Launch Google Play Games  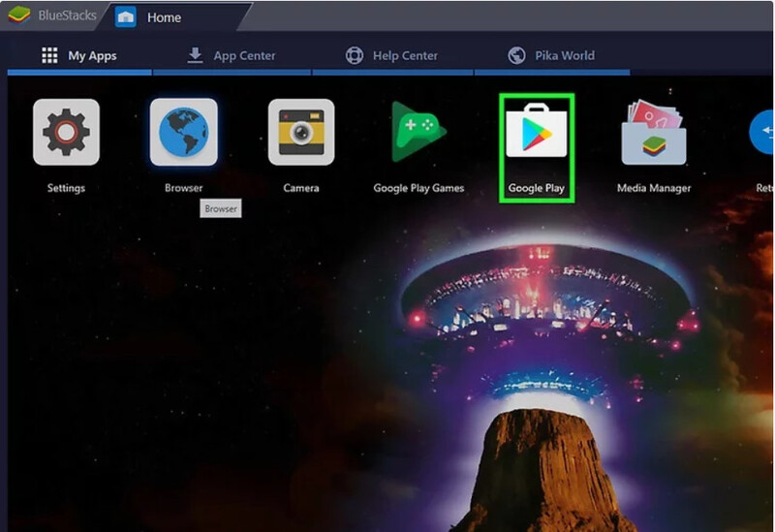tap(418, 132)
